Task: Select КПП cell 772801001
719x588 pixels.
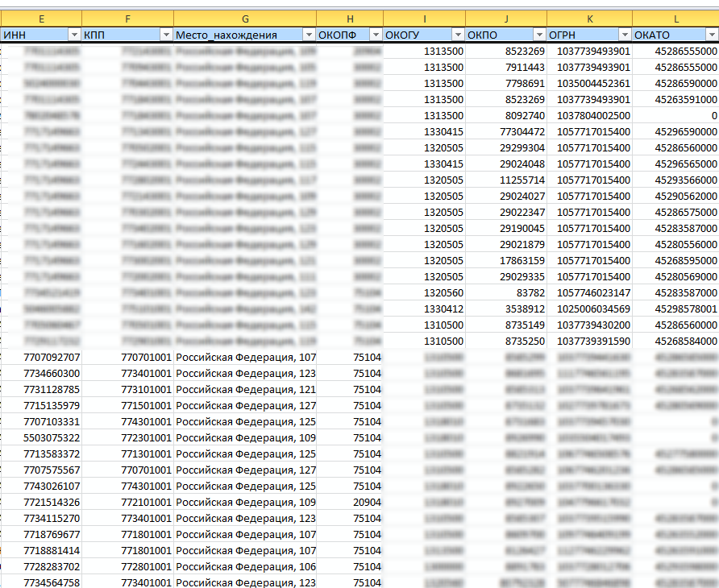Action: pyautogui.click(x=127, y=567)
